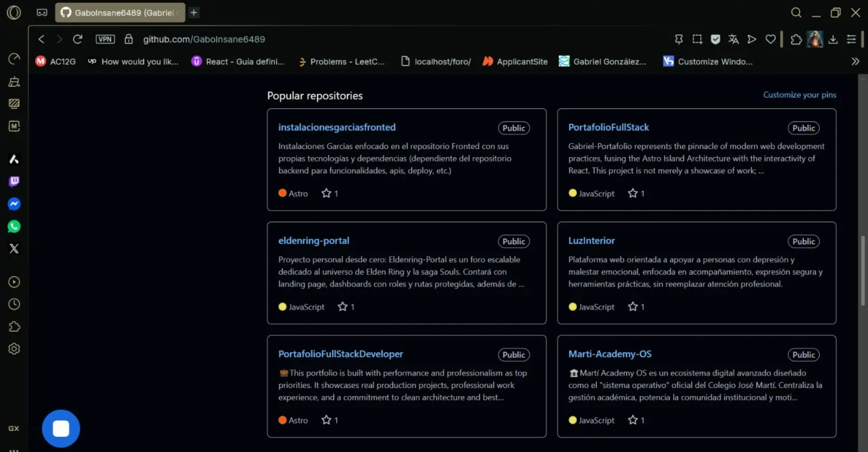
Task: Click the Customize your pins link
Action: point(800,95)
